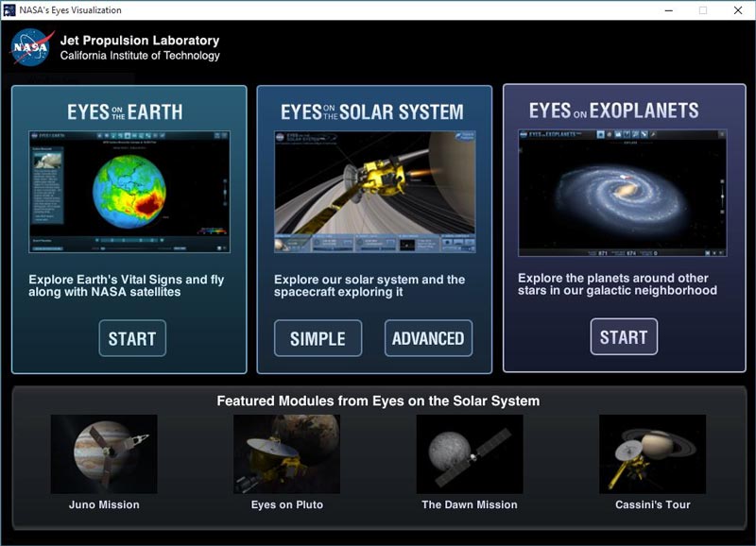Open Cassini's Tour module image
This screenshot has height=546, width=756.
click(x=652, y=453)
